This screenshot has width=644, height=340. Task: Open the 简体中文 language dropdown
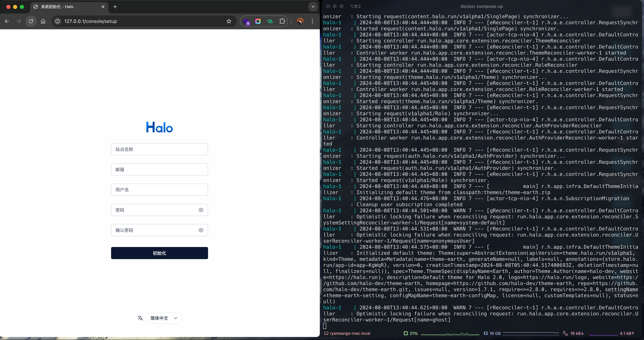[x=164, y=318]
